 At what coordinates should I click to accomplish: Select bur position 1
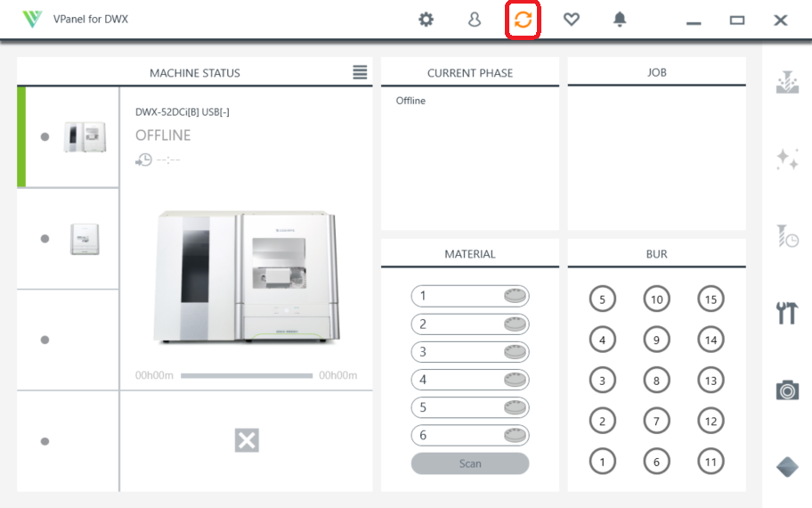[x=602, y=462]
